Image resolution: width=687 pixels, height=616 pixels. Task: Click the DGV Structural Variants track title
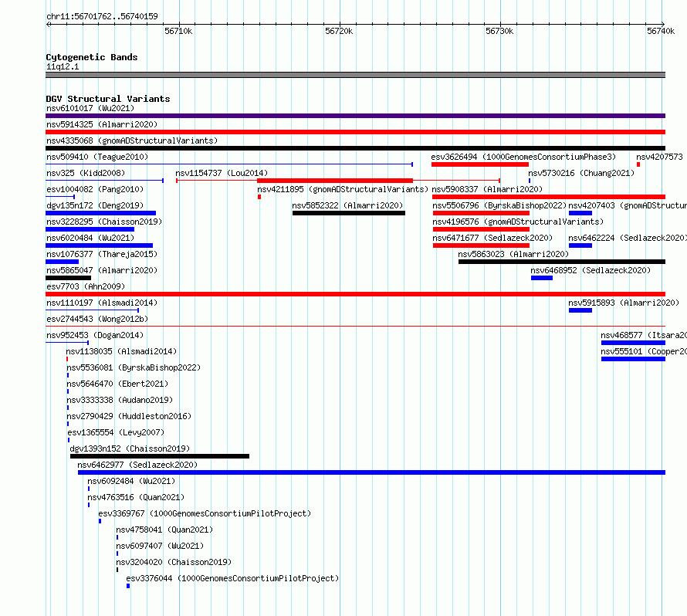[x=108, y=99]
